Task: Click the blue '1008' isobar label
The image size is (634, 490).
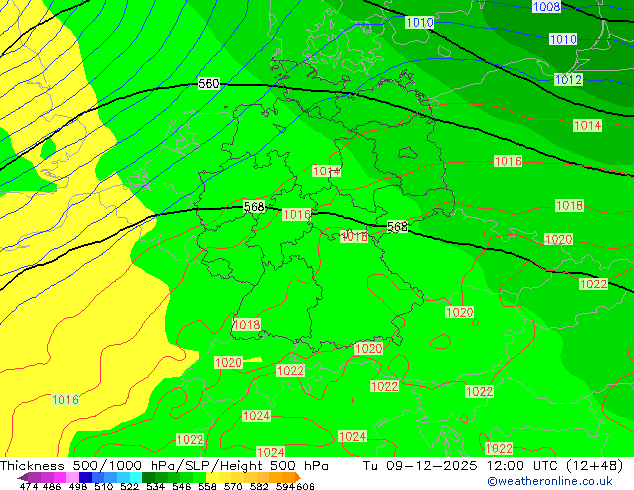Action: pyautogui.click(x=546, y=6)
